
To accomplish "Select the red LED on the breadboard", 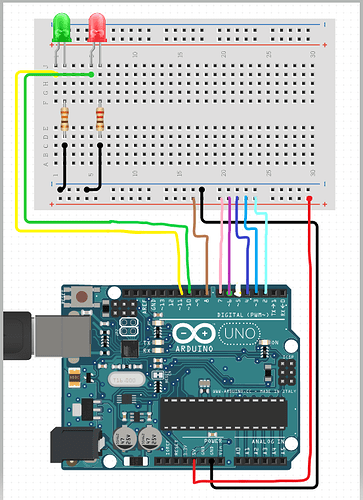I will click(97, 28).
